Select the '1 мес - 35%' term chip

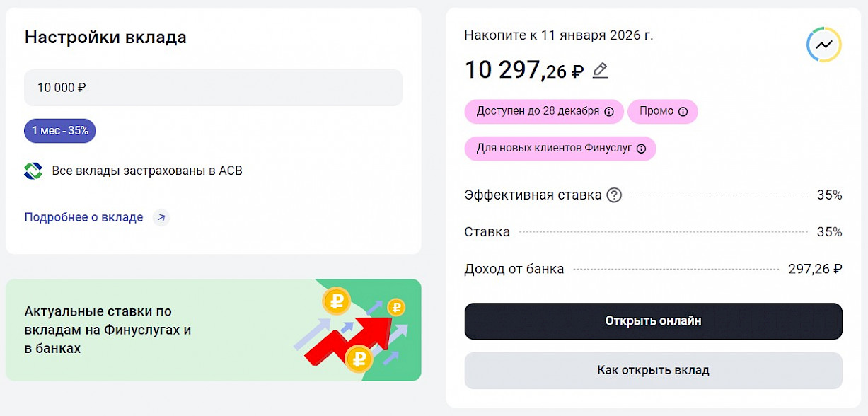coord(60,131)
